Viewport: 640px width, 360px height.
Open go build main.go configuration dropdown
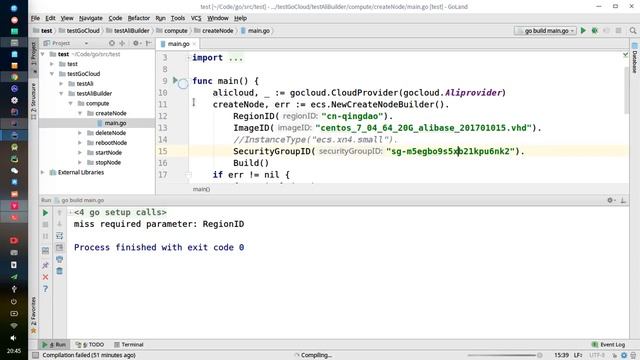point(545,31)
